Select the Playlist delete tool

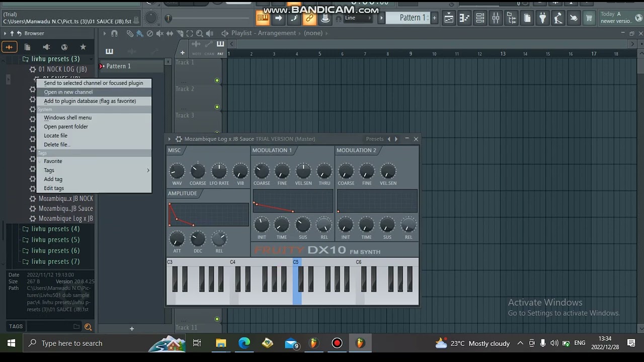pos(150,34)
